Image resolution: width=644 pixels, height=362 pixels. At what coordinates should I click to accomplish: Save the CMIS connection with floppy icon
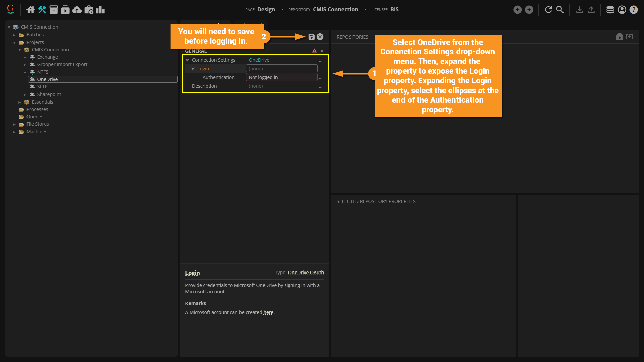[x=311, y=37]
